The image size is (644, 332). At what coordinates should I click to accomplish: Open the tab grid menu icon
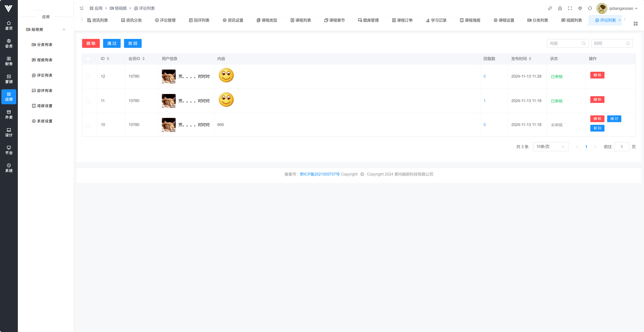coord(635,24)
